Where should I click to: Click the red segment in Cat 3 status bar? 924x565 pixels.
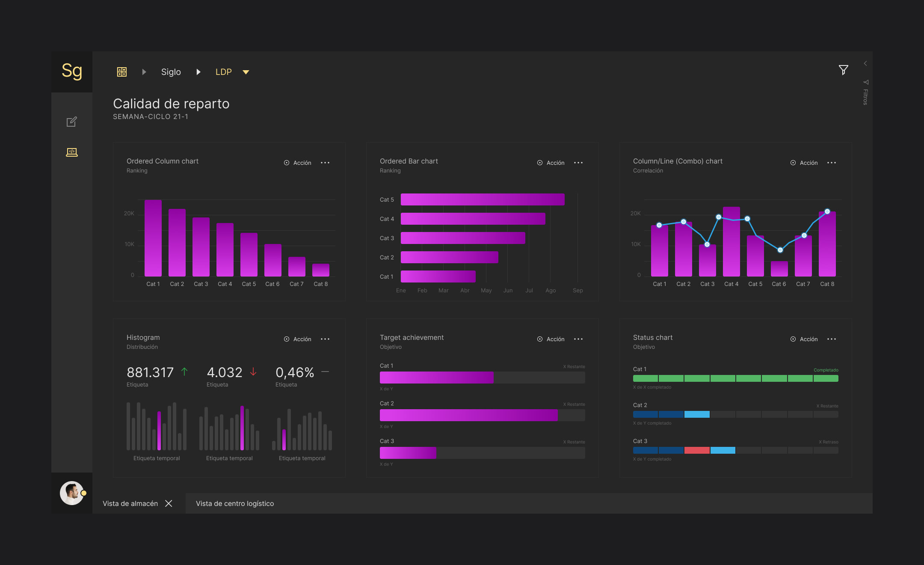tap(697, 450)
